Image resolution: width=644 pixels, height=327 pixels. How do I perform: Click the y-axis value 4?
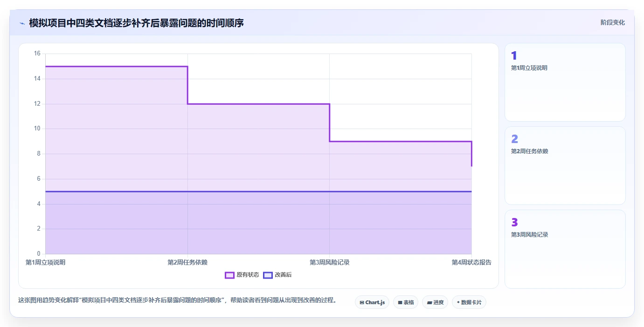(x=39, y=204)
